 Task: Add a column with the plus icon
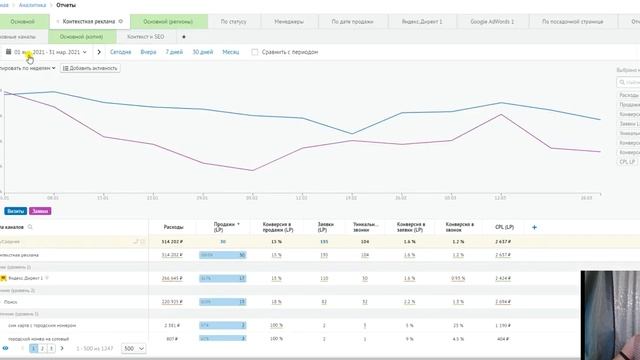pos(534,227)
